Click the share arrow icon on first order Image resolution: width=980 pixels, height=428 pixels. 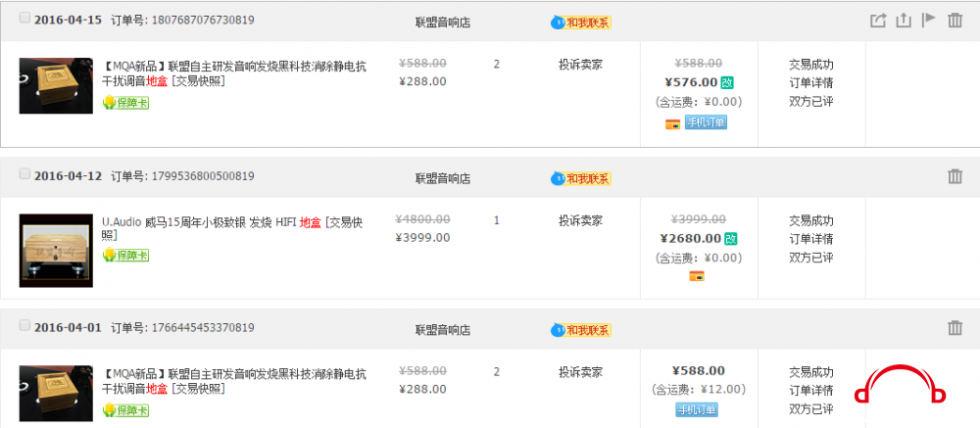point(878,20)
